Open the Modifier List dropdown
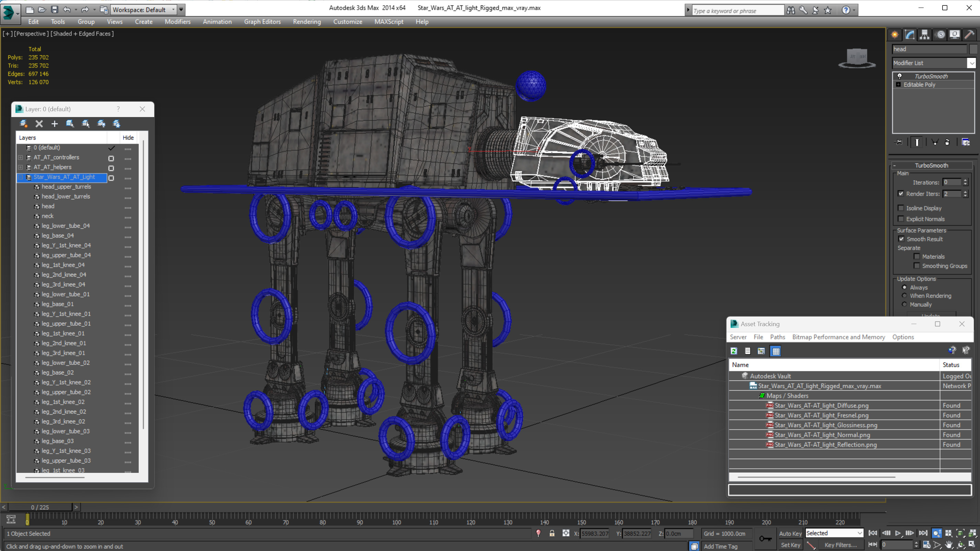The image size is (980, 551). [x=972, y=63]
